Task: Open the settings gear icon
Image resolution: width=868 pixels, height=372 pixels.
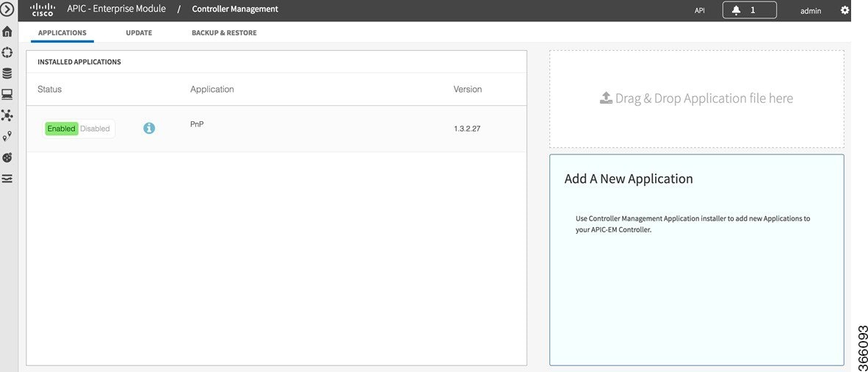Action: [845, 10]
